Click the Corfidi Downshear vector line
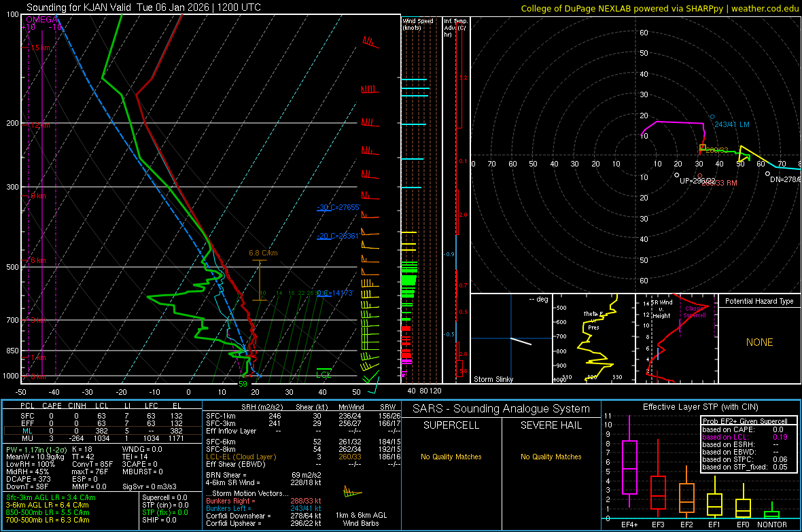Screen dimensions: 802x532 [x=263, y=516]
